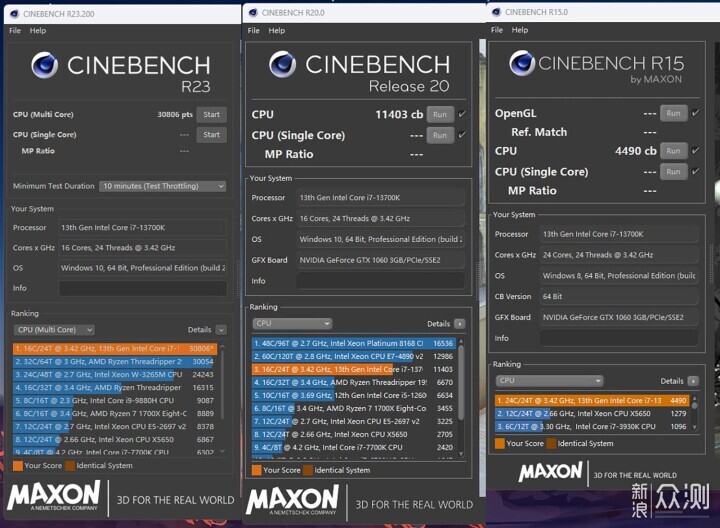Open the Help menu in Cinebench R15
Image resolution: width=720 pixels, height=528 pixels.
pyautogui.click(x=520, y=30)
